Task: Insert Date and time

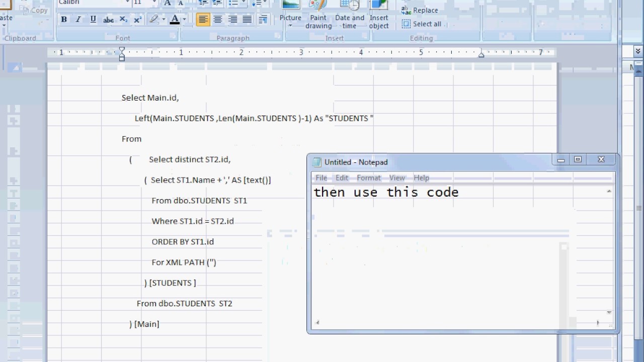Action: [349, 14]
